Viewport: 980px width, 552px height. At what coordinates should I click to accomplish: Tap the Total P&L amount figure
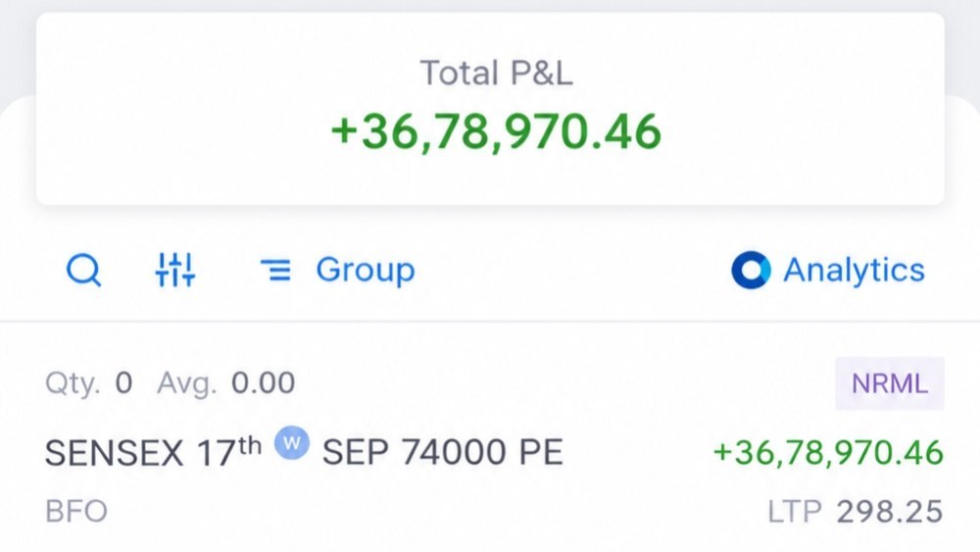pos(496,131)
